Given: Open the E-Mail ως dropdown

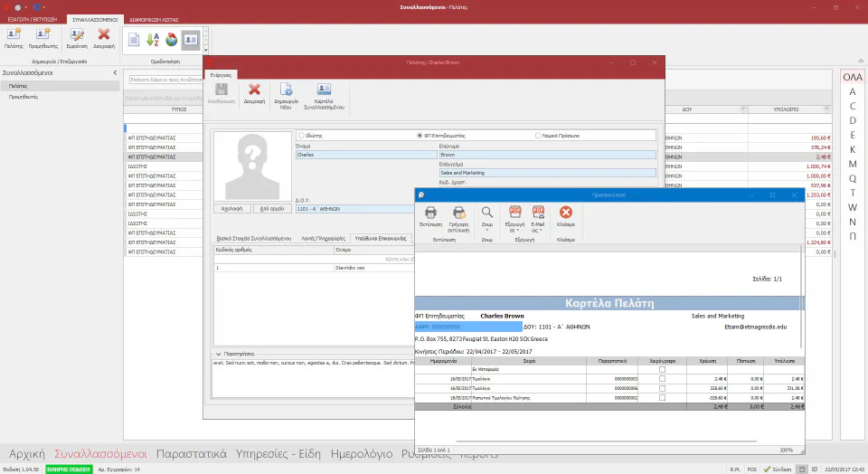Looking at the screenshot, I should [x=537, y=218].
